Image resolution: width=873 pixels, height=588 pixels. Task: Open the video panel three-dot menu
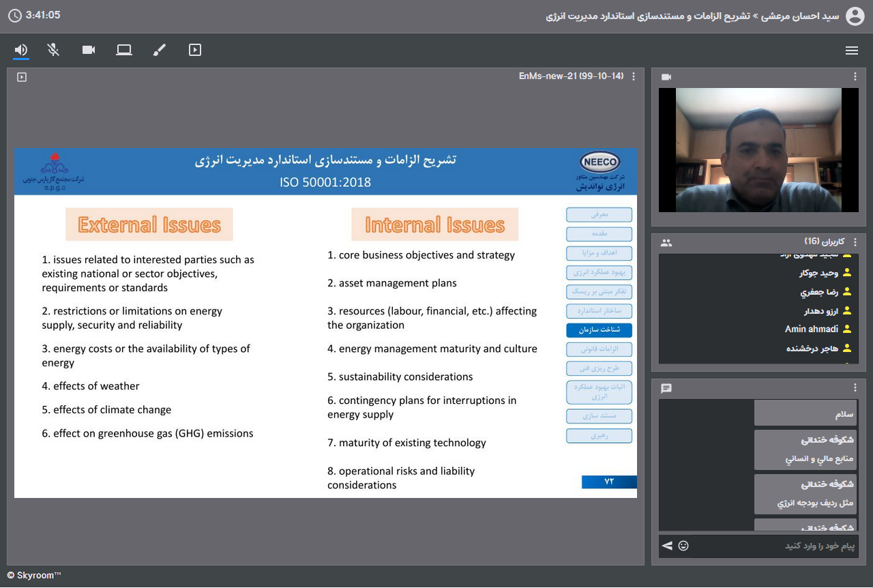(855, 76)
